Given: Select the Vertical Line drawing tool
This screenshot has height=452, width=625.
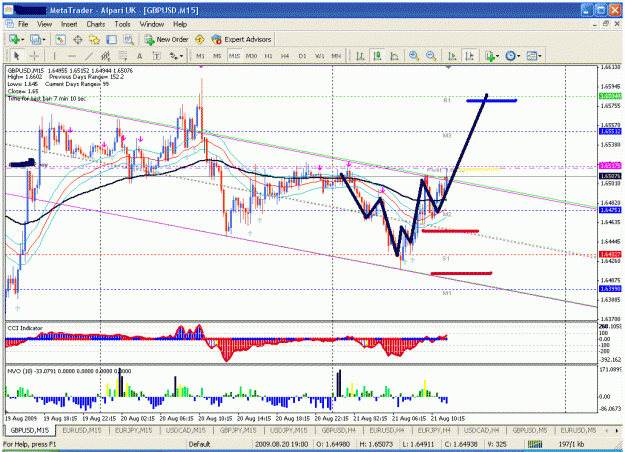Looking at the screenshot, I should coord(55,56).
